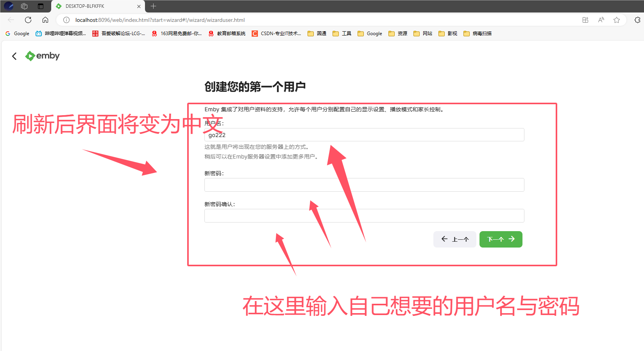Click the address bar URL
644x351 pixels.
[x=160, y=20]
